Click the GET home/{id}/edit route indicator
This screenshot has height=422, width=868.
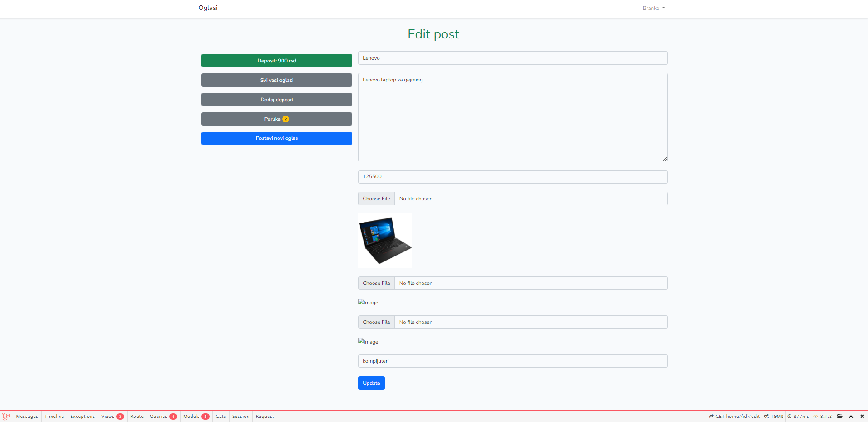(734, 417)
